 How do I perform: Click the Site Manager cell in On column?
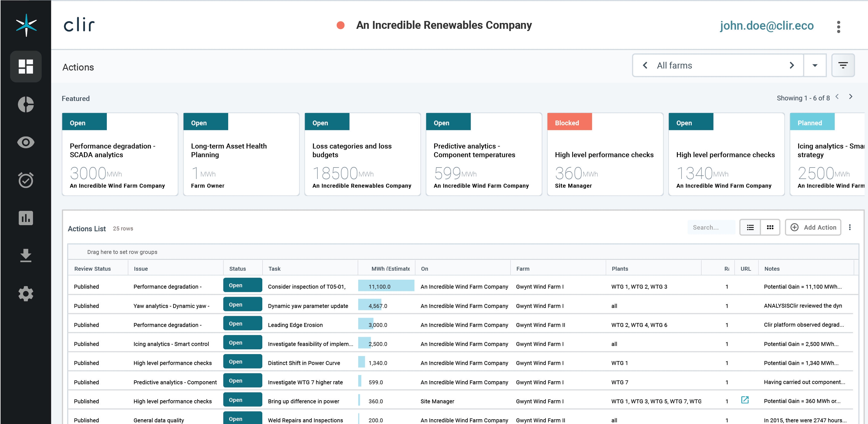point(437,401)
